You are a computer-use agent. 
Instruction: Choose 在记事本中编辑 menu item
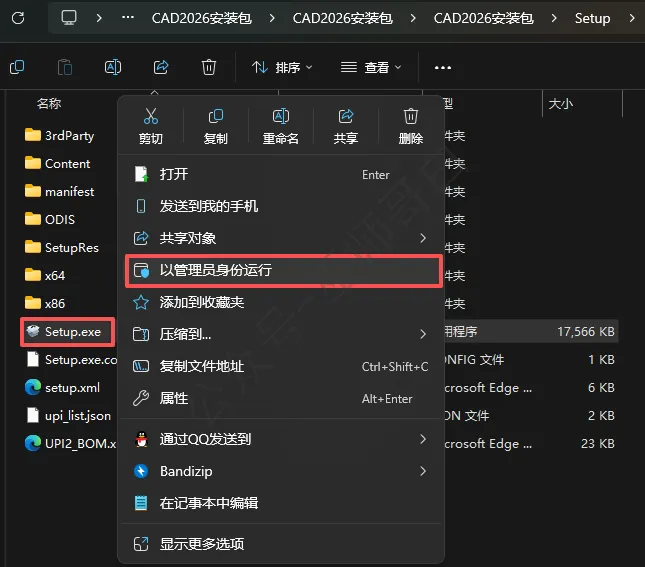(281, 503)
